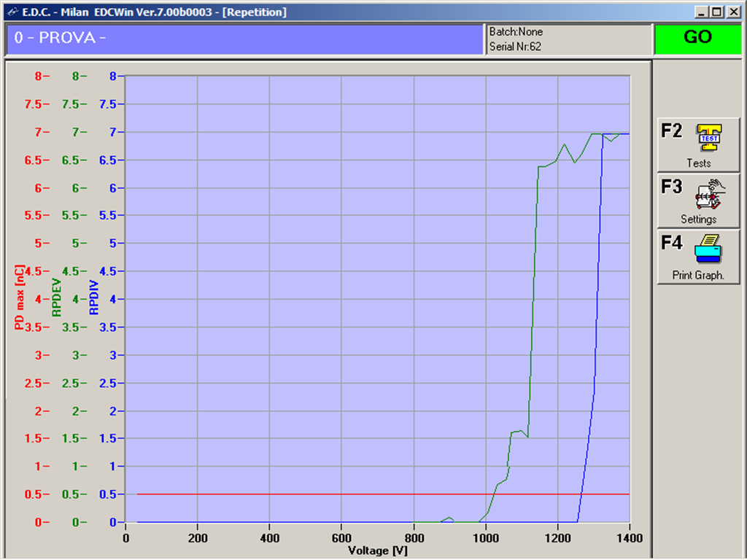Click the Repetition title bar
Viewport: 747px width, 560px height.
coord(255,12)
